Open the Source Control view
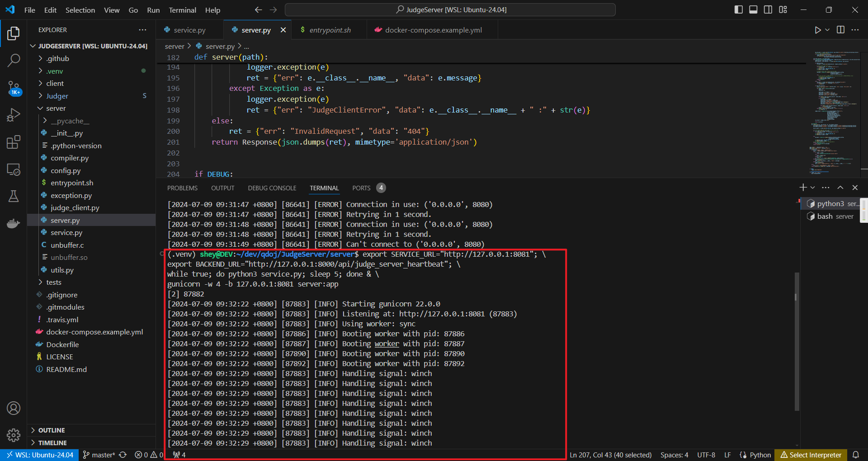This screenshot has height=461, width=868. click(x=14, y=88)
